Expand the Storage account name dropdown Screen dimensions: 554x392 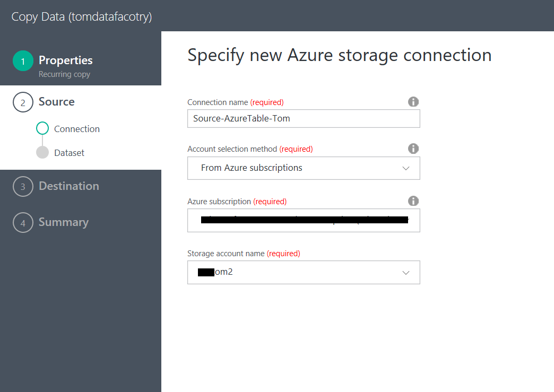pyautogui.click(x=304, y=272)
